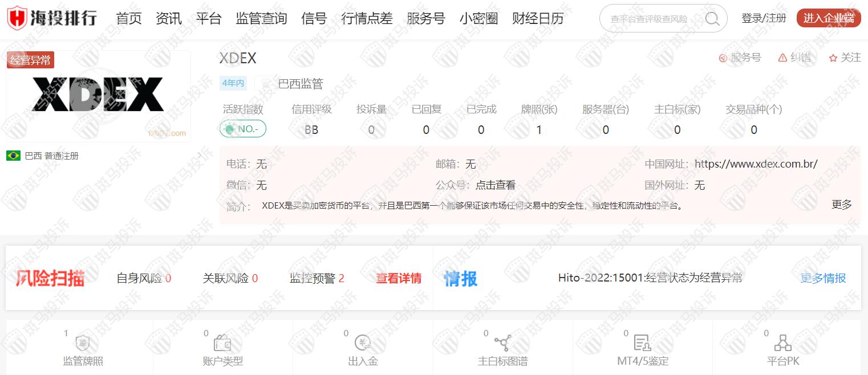Click the 简介 description text
This screenshot has height=375, width=868.
[472, 206]
